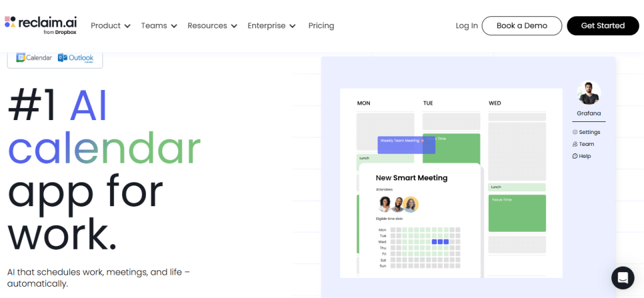Click the Help icon in the illustration
This screenshot has width=644, height=298.
575,156
